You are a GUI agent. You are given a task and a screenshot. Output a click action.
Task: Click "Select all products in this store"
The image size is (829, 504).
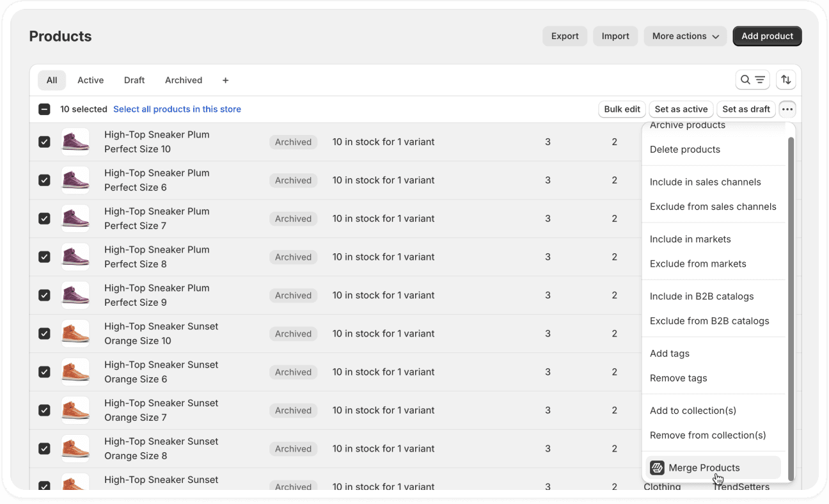pyautogui.click(x=177, y=109)
